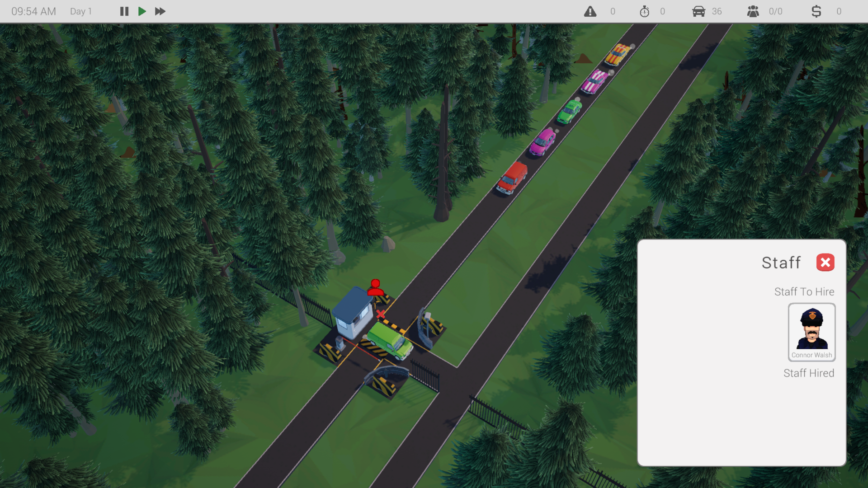Click the 09:54 AM clock display
The image size is (868, 488).
point(33,11)
